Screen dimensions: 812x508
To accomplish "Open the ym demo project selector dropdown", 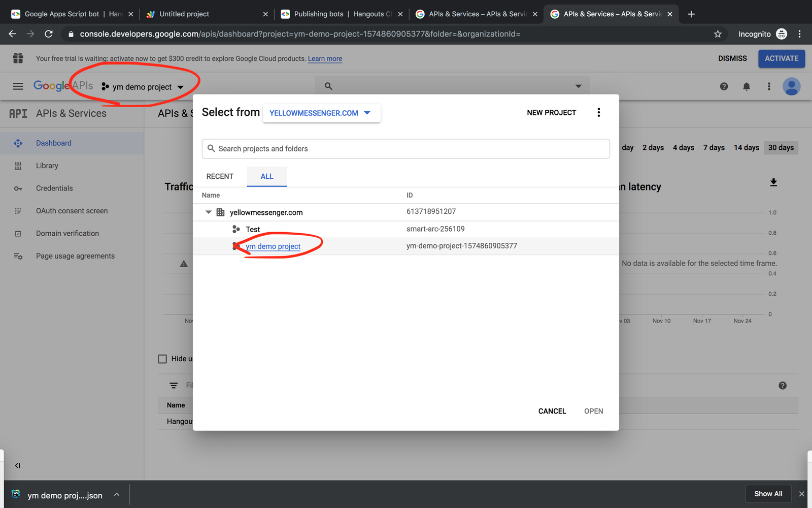I will (x=142, y=87).
